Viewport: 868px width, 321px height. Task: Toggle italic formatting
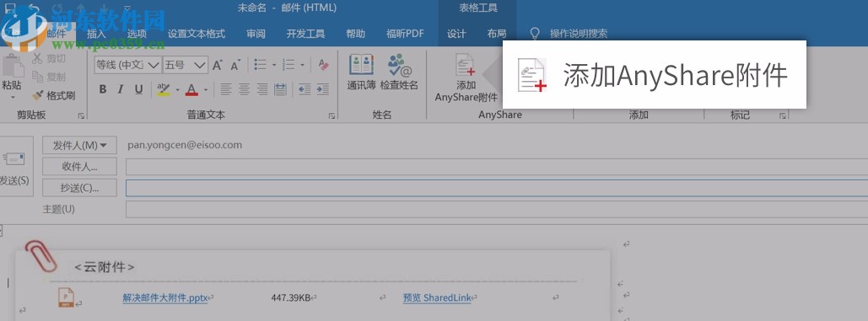coord(120,89)
